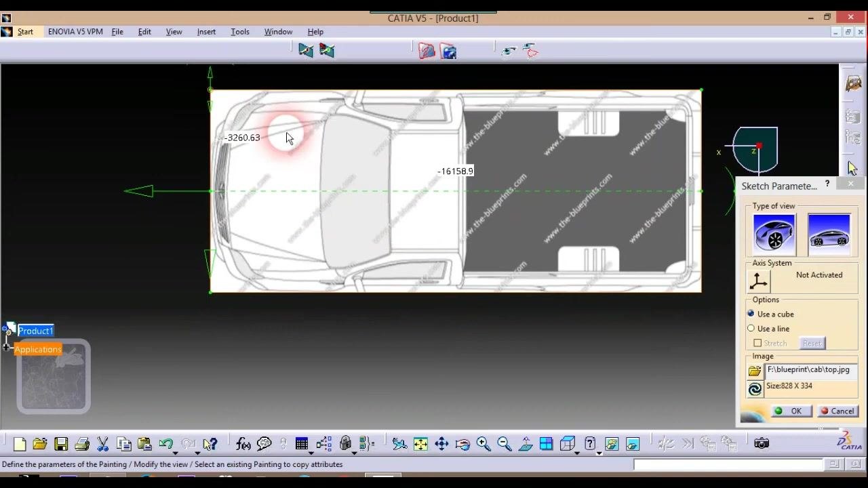This screenshot has width=868, height=488.
Task: Select the Rotate view tool
Action: 462,444
